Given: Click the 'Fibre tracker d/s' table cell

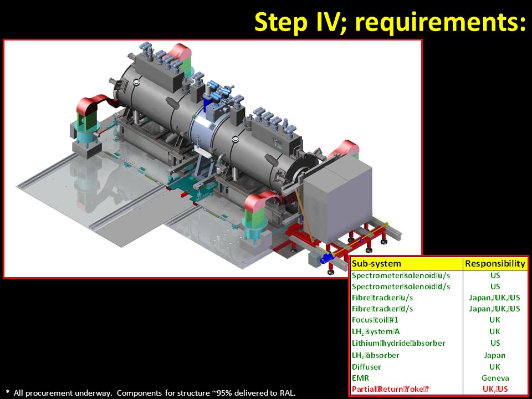Looking at the screenshot, I should click(382, 309).
